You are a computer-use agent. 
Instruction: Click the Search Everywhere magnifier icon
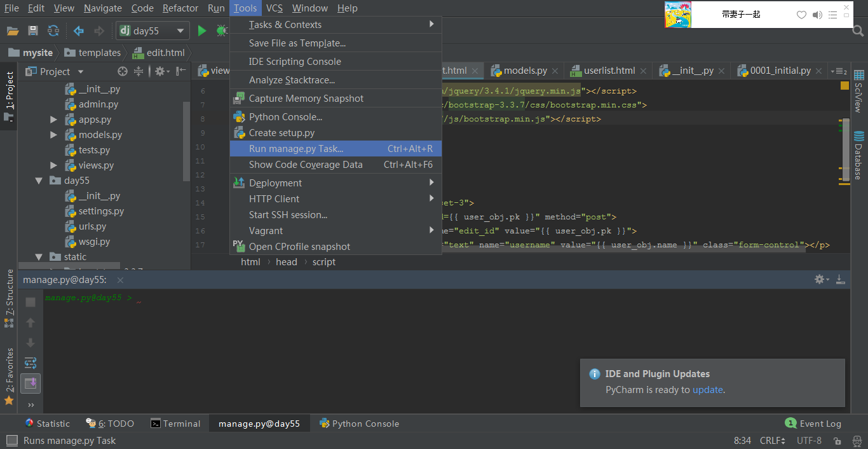[858, 31]
